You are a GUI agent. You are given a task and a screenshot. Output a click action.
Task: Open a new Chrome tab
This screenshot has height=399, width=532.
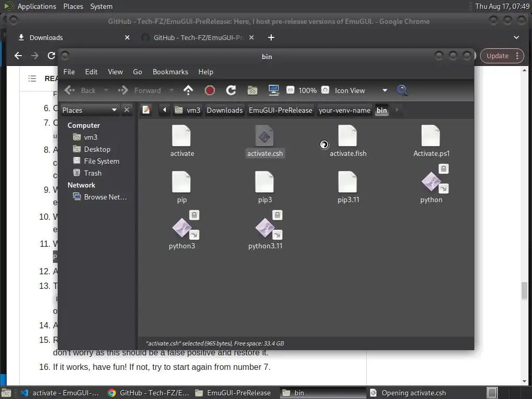[x=271, y=37]
